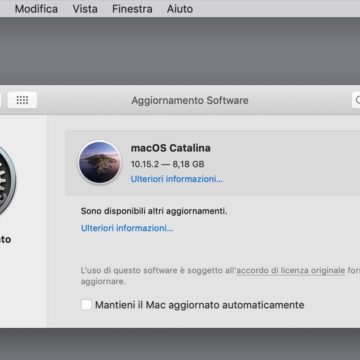Open the Modifica menu

coord(36,9)
